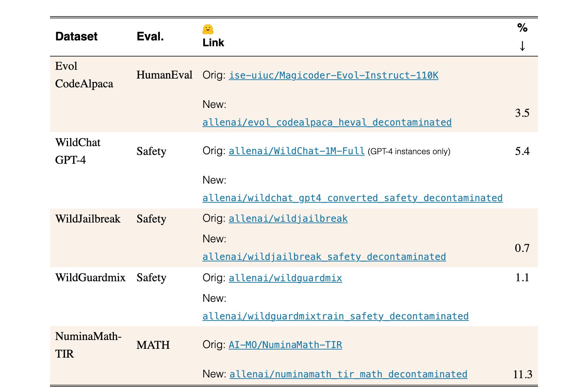
Task: Select the 3.5 percentage value
Action: (x=522, y=113)
